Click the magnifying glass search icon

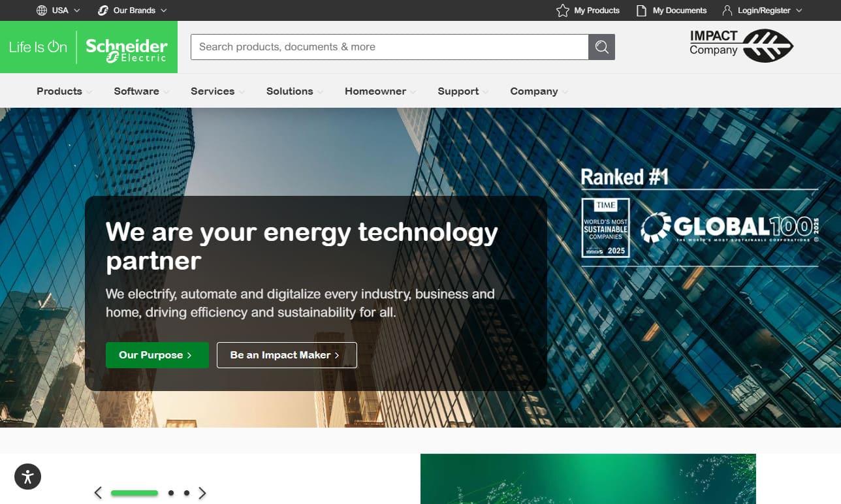click(601, 46)
